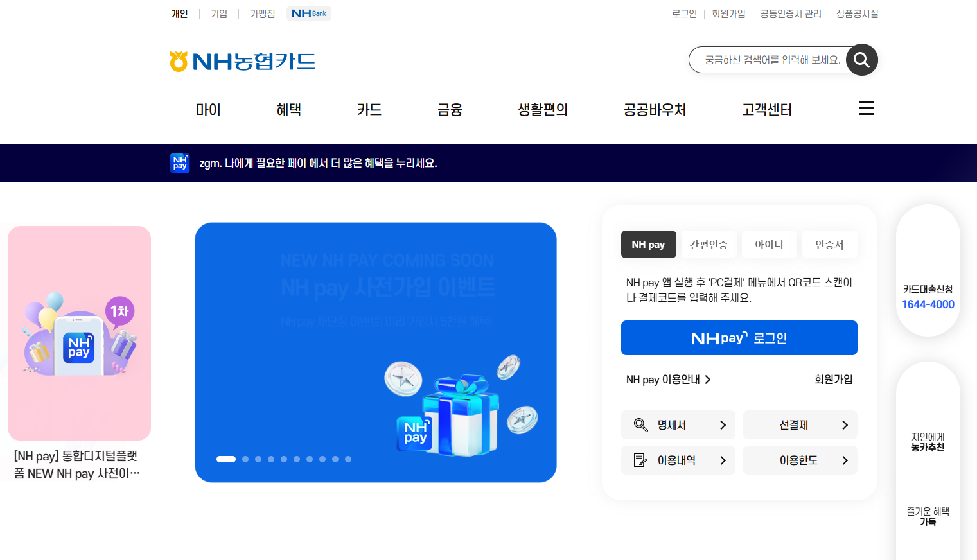This screenshot has width=977, height=560.
Task: Click the active first carousel indicator
Action: (x=226, y=459)
